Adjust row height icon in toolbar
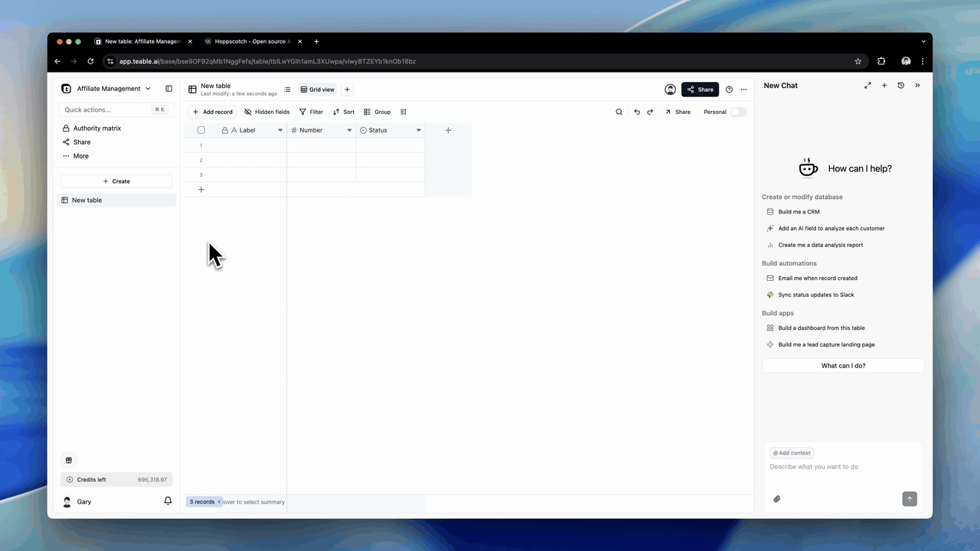980x551 pixels. pos(403,112)
